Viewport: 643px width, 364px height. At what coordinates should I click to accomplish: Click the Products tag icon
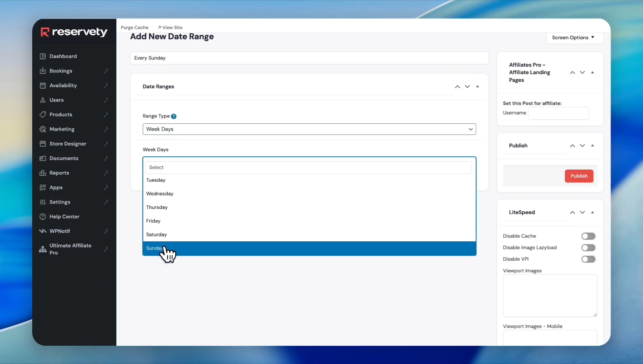pyautogui.click(x=43, y=115)
